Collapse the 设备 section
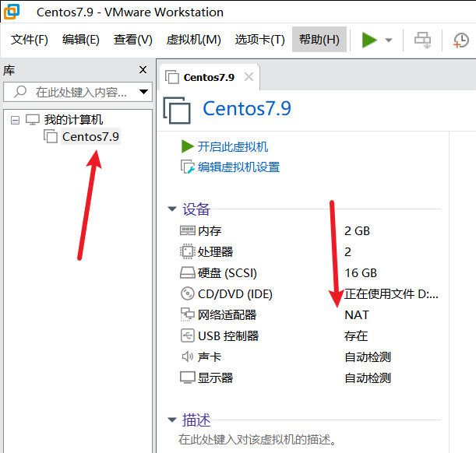Image resolution: width=476 pixels, height=453 pixels. (x=172, y=209)
